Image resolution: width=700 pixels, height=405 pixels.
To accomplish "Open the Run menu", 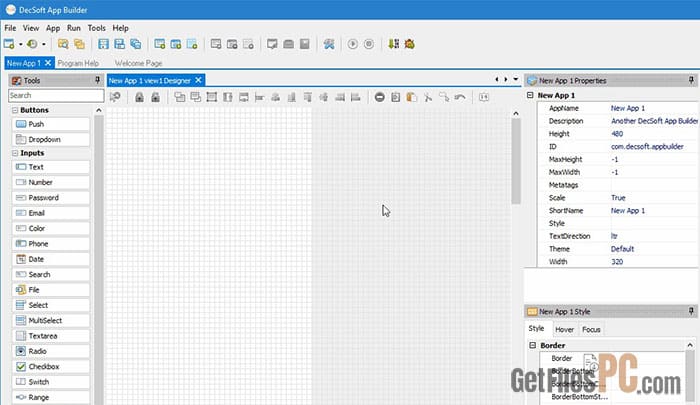I will click(x=74, y=28).
